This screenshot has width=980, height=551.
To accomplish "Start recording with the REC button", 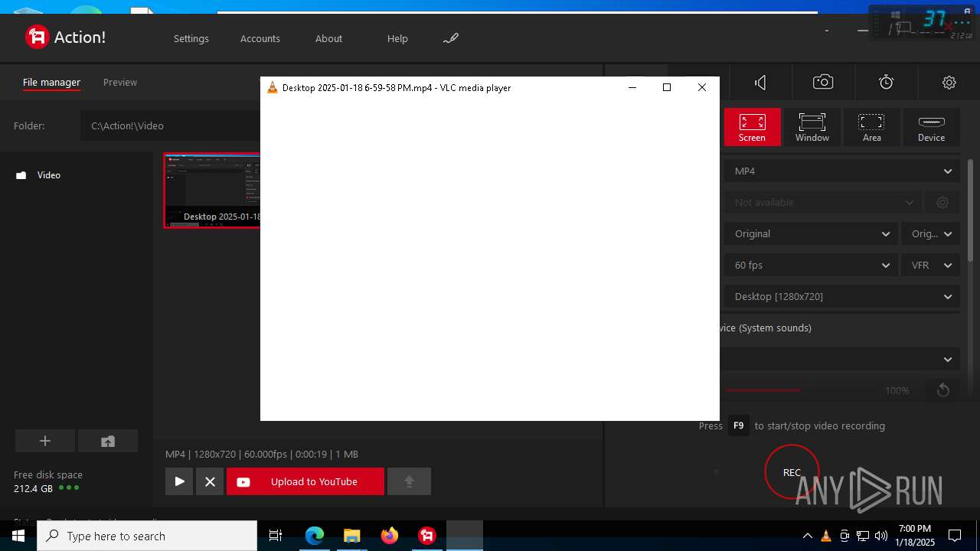I will pos(792,472).
